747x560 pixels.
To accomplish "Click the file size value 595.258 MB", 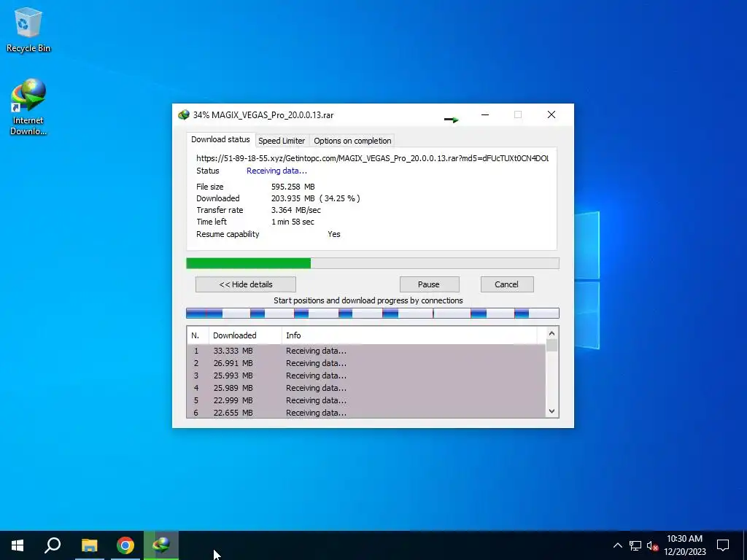I will pos(293,187).
